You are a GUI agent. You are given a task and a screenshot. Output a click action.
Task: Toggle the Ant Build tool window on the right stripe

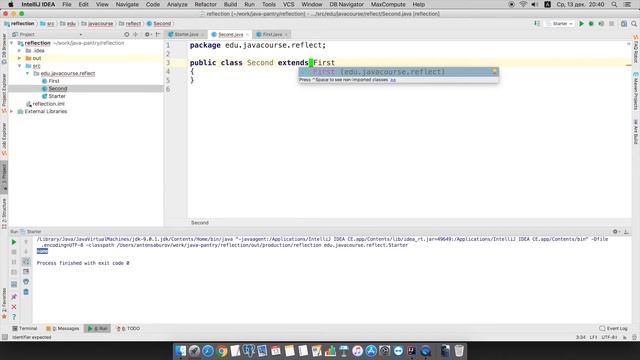point(636,131)
